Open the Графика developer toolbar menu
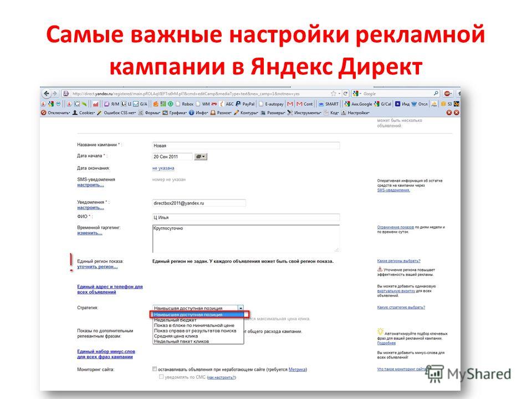The width and height of the screenshot is (532, 399). point(175,112)
